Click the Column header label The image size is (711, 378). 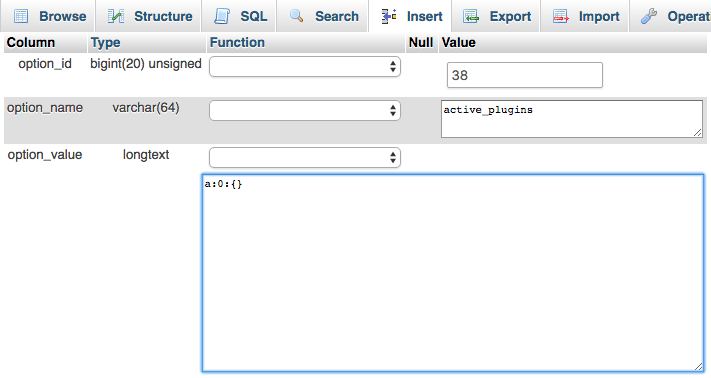coord(31,43)
